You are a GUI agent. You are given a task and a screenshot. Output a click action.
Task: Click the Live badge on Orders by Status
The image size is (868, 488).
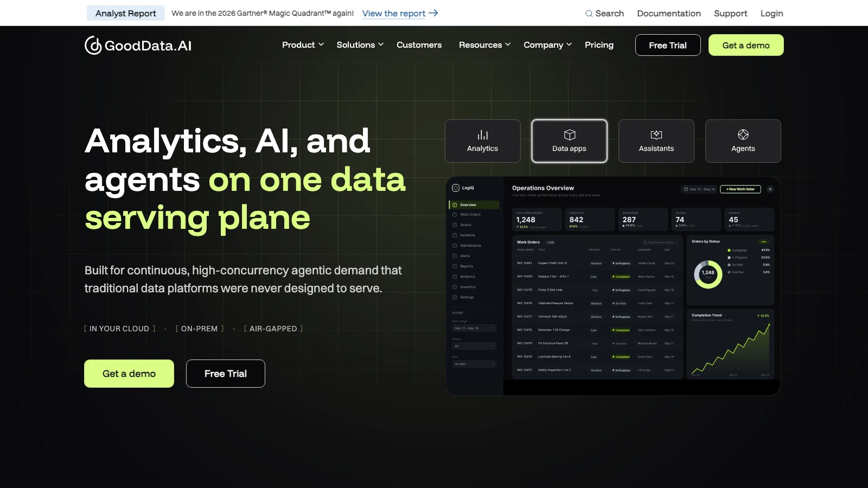764,242
